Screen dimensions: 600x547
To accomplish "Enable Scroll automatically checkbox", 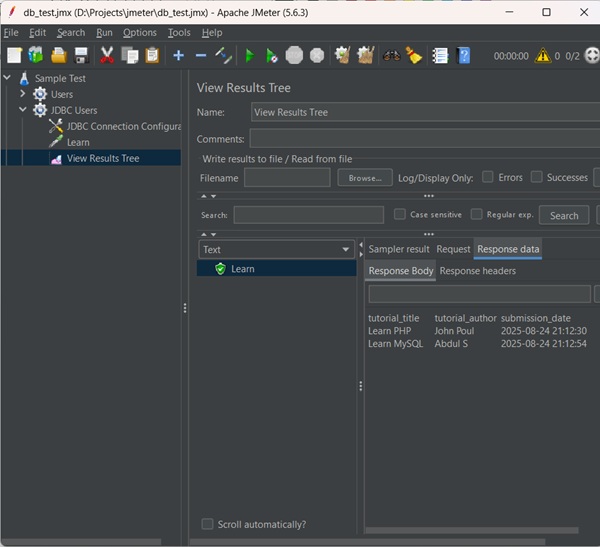I will [207, 524].
